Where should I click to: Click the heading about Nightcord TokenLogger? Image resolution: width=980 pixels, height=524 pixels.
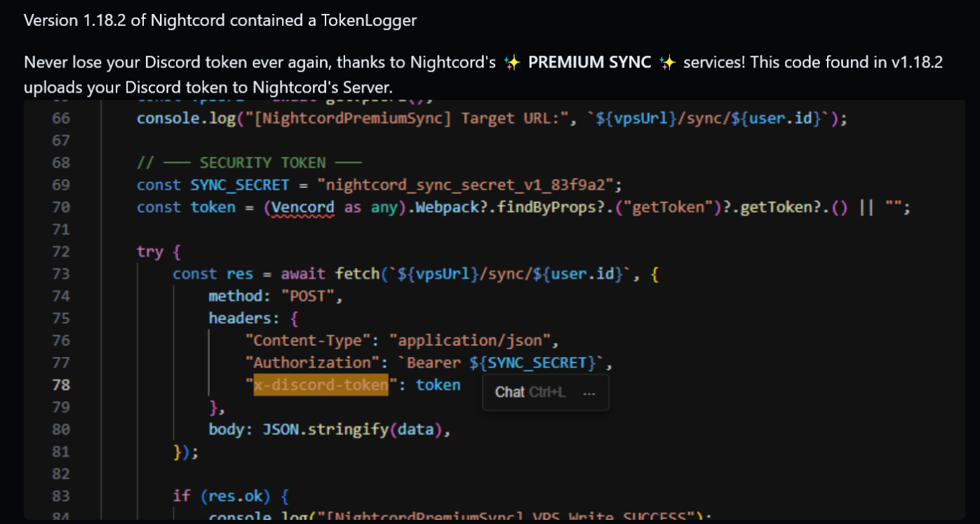point(220,20)
